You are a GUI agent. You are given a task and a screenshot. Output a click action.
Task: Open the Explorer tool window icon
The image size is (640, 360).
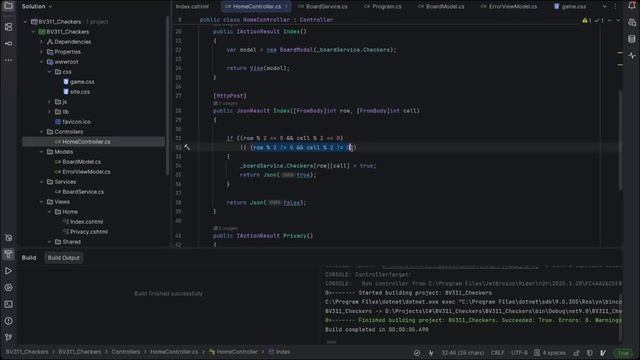(8, 6)
